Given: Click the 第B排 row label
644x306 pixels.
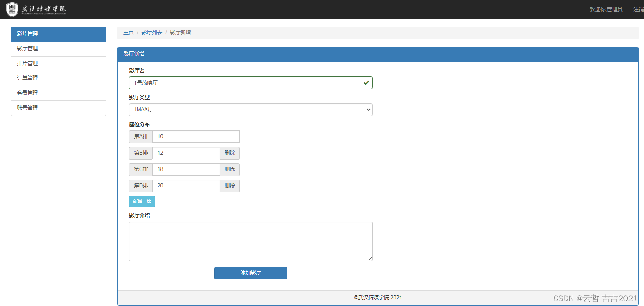Looking at the screenshot, I should (x=141, y=153).
